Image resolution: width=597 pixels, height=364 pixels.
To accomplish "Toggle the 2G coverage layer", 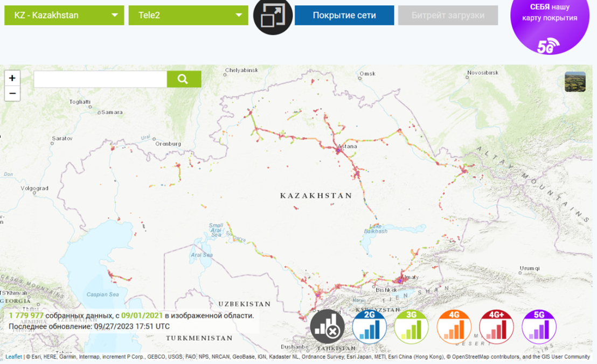I will click(370, 327).
